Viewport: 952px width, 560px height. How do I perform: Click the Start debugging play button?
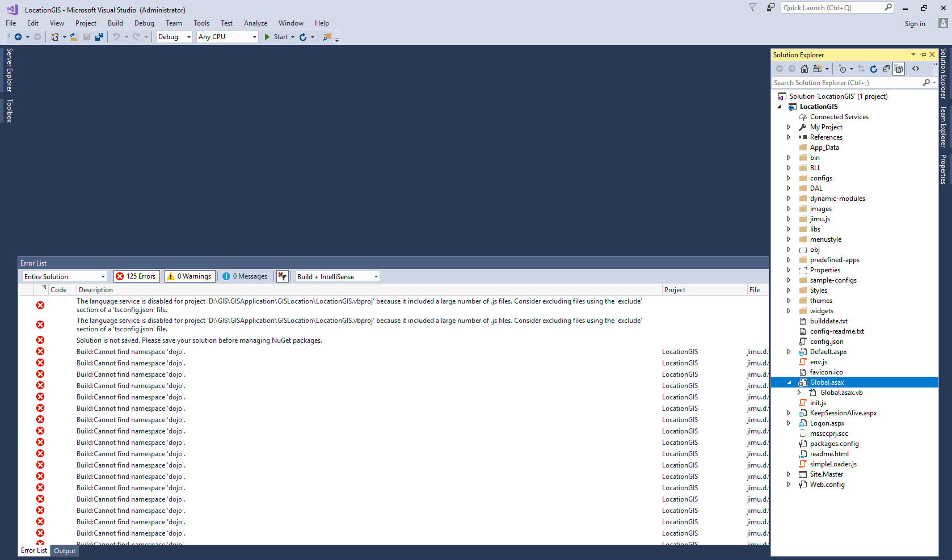pyautogui.click(x=267, y=37)
